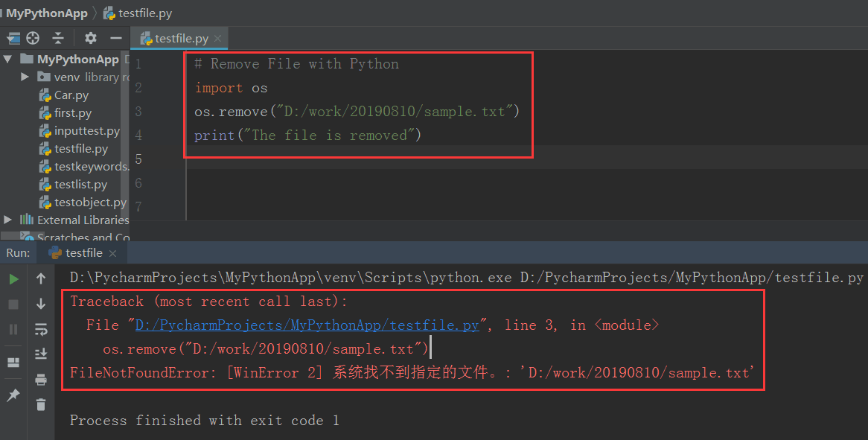
Task: Collapse the MyPythonApp project root
Action: point(7,59)
